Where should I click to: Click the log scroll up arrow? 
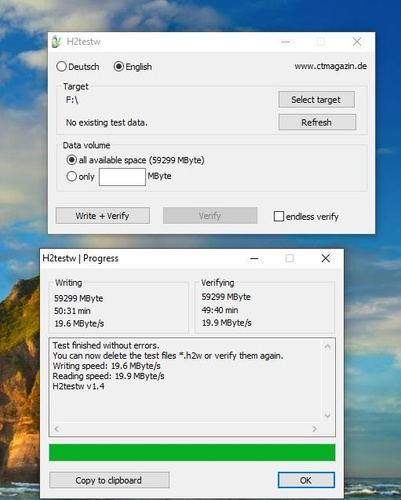328,347
